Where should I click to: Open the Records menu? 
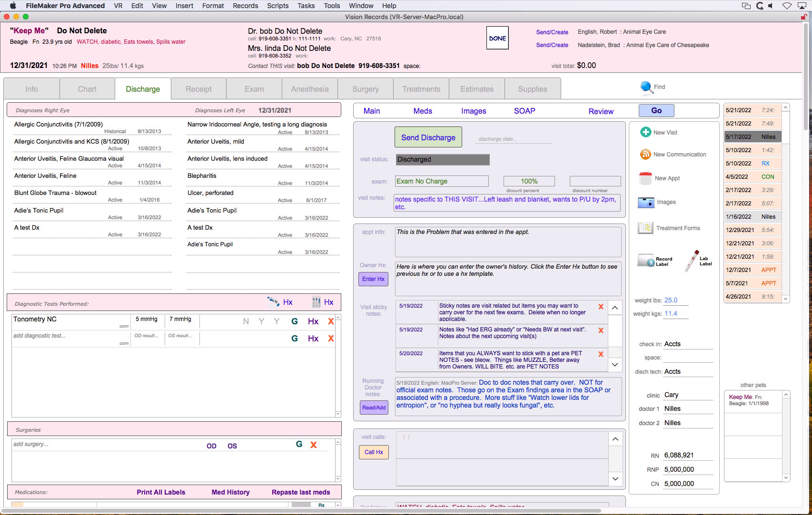[246, 6]
